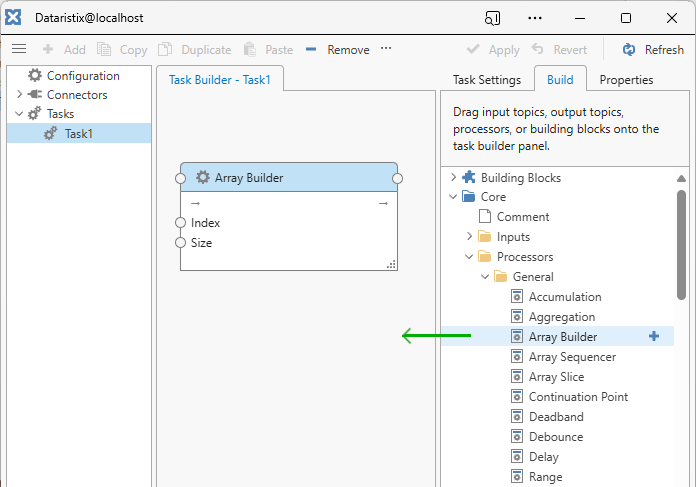Select the Continuation Point processor
The width and height of the screenshot is (696, 487).
click(x=578, y=397)
